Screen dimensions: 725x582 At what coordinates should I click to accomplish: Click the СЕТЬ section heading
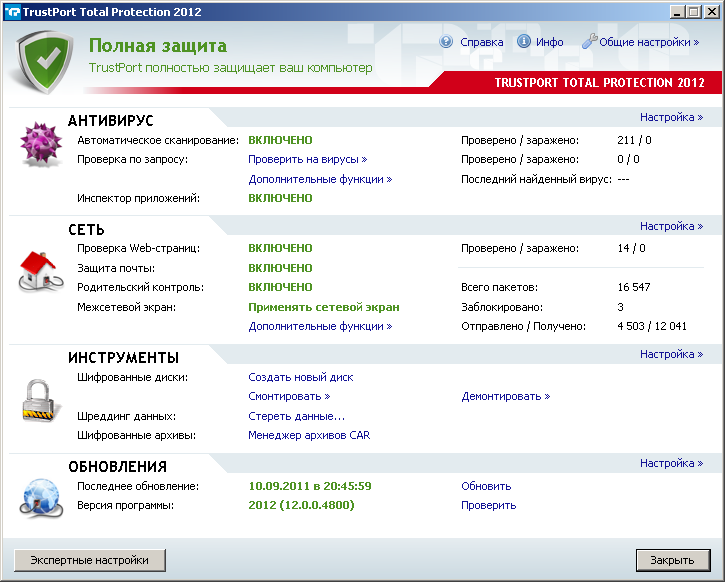click(x=86, y=230)
